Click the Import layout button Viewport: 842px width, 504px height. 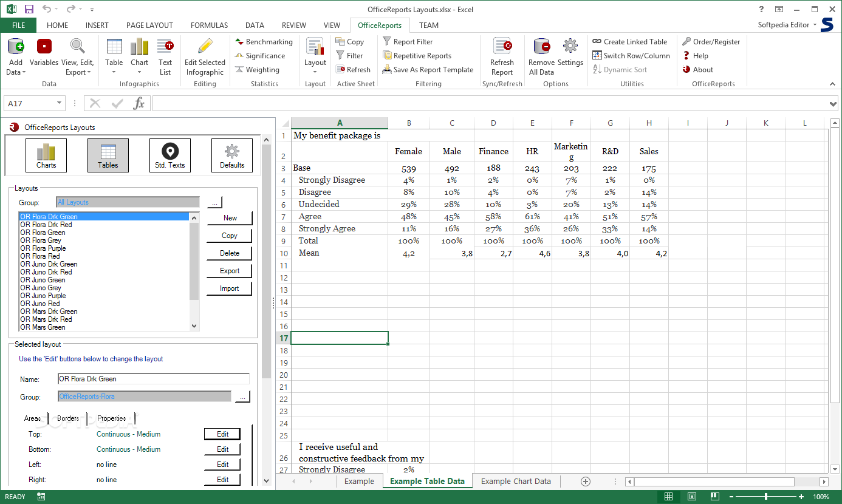(x=230, y=288)
